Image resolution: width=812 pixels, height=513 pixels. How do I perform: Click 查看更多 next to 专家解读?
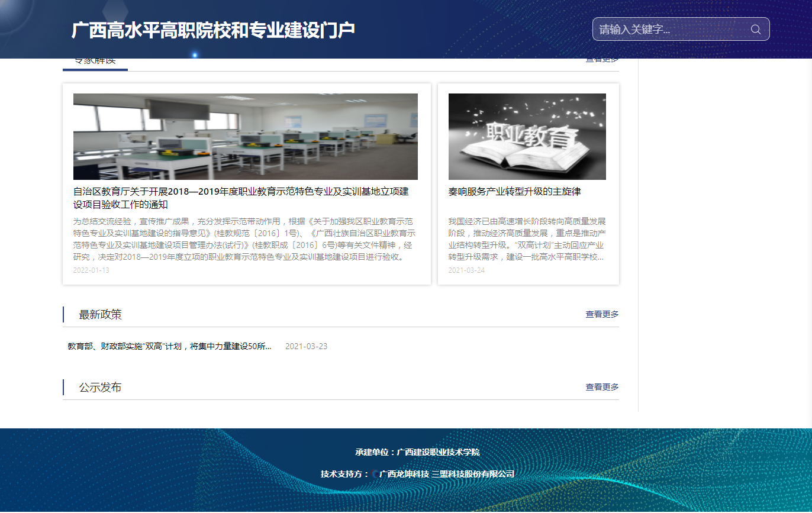coord(602,59)
